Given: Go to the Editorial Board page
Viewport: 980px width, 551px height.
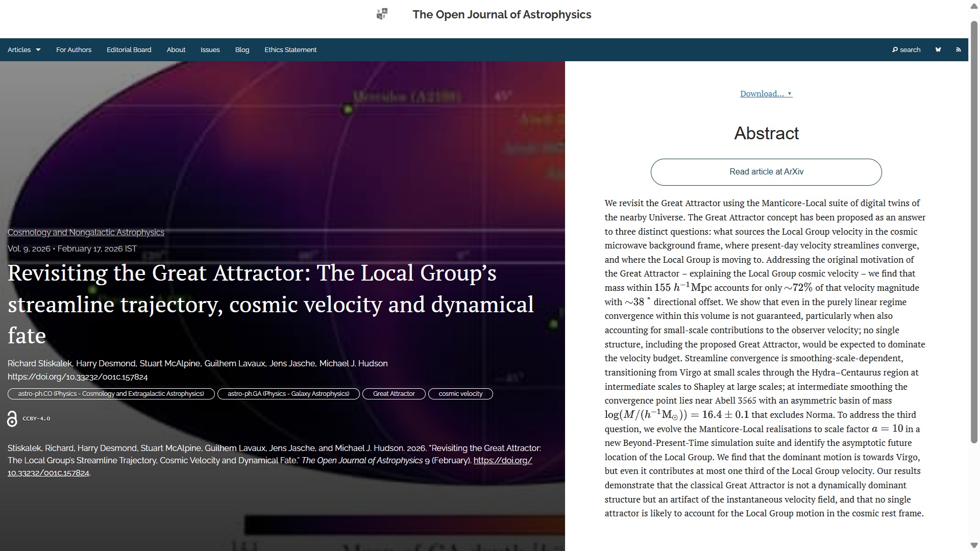Looking at the screenshot, I should click(x=129, y=49).
